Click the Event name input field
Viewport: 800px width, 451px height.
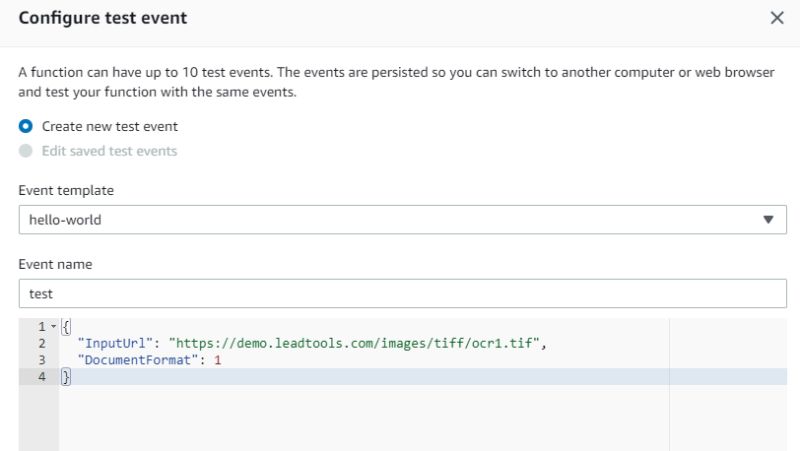(x=403, y=293)
